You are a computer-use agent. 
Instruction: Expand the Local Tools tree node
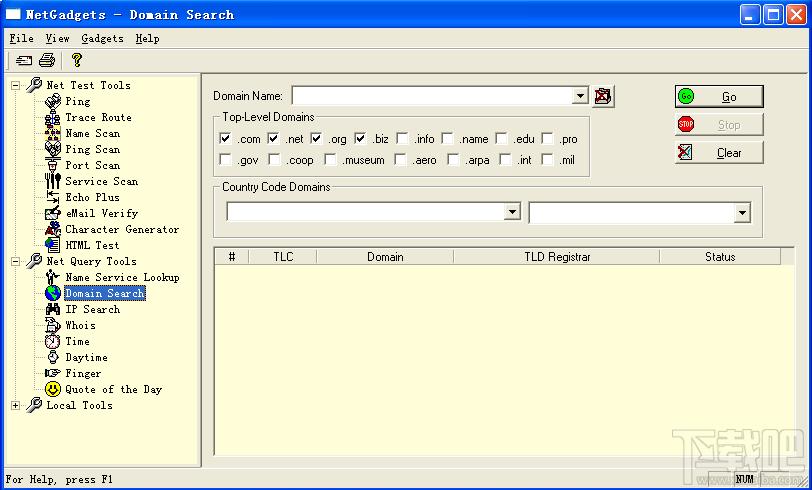16,406
